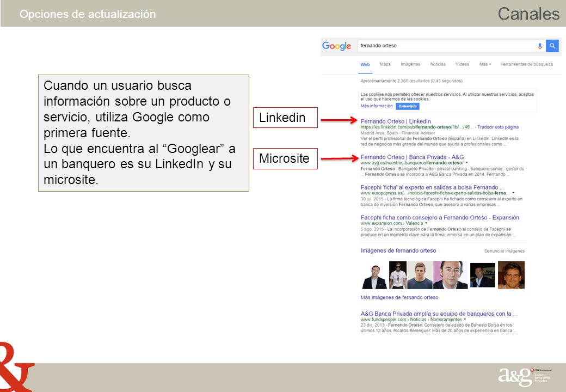
Task: Click the linkedin.com result URL text
Action: click(x=417, y=127)
